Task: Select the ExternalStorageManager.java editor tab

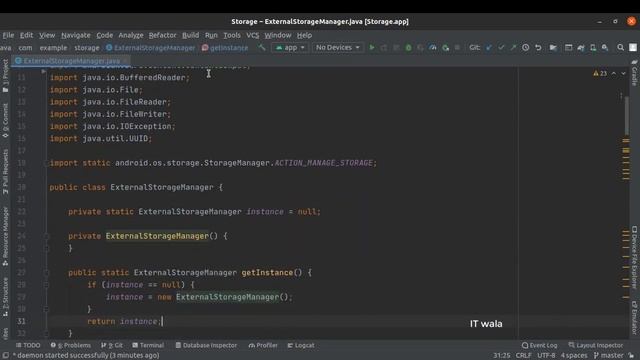Action: tap(71, 61)
